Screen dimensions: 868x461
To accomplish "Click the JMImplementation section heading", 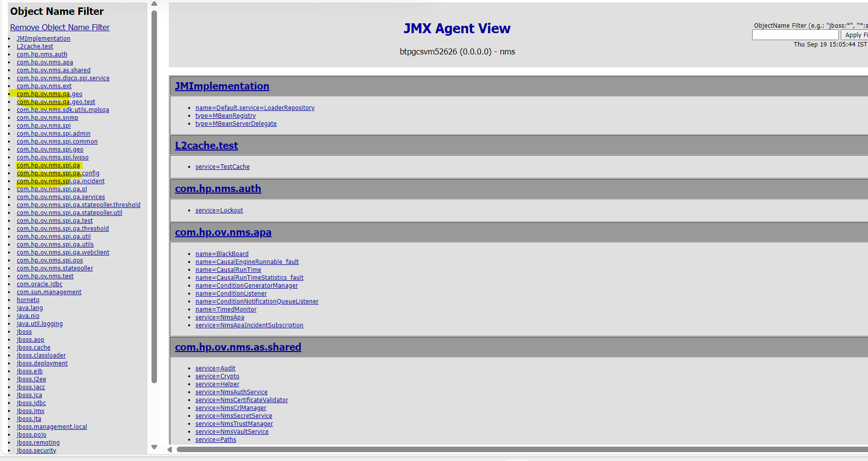I will [x=222, y=86].
